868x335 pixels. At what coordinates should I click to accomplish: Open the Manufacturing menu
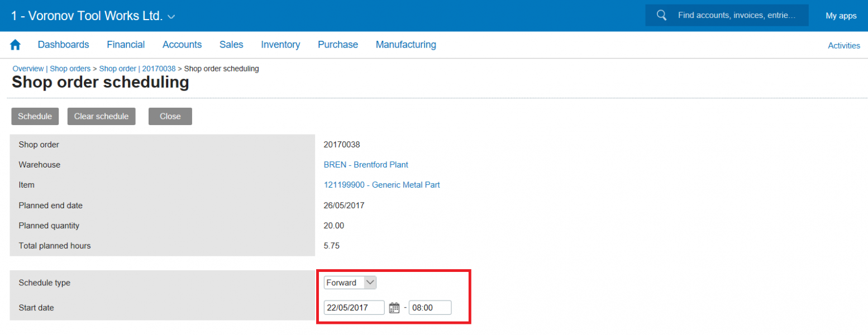click(x=406, y=45)
